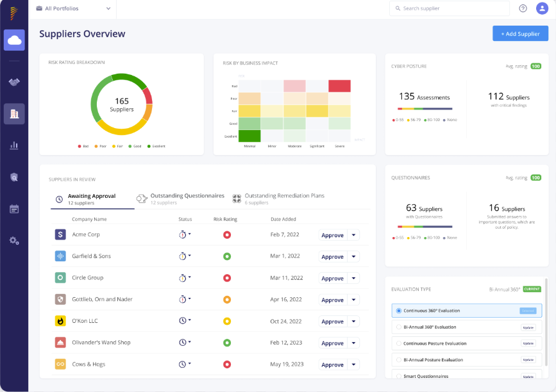Click the red Bad-Severe heatmap cell
Viewport: 556px width, 392px height.
click(x=340, y=86)
